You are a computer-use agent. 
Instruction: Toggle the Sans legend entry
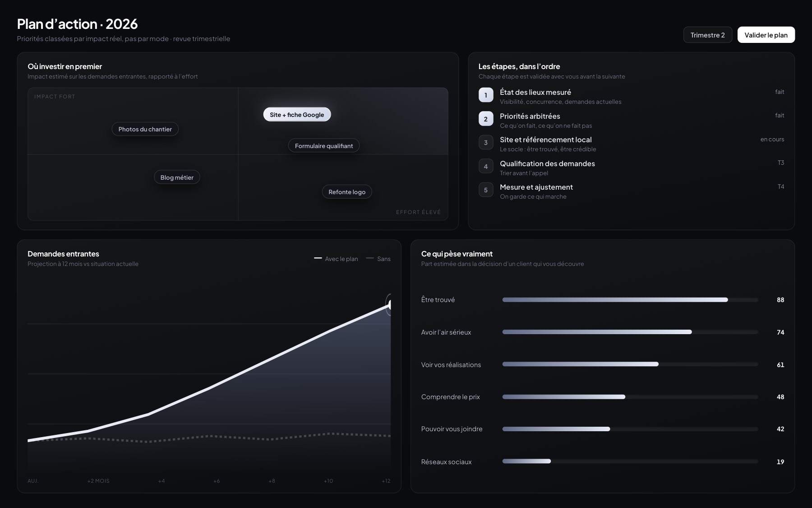378,259
